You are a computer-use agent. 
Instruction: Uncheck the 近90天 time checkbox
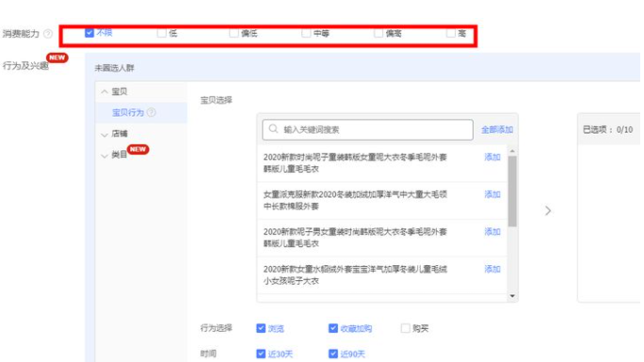(x=333, y=354)
